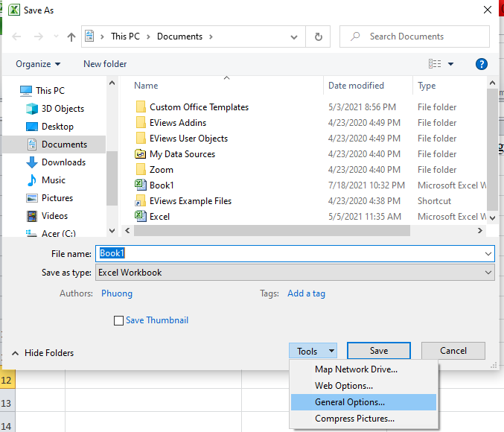504x432 pixels.
Task: Click the date 5/3/2021 8:56 PM
Action: (362, 107)
